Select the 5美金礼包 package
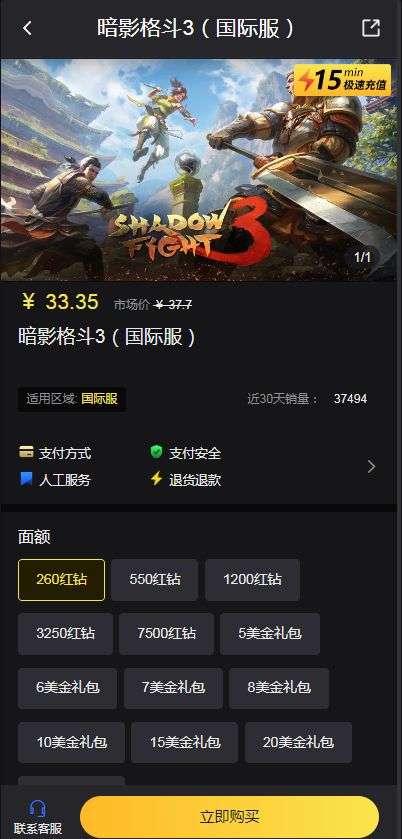Screen dimensions: 402x839 (270, 634)
